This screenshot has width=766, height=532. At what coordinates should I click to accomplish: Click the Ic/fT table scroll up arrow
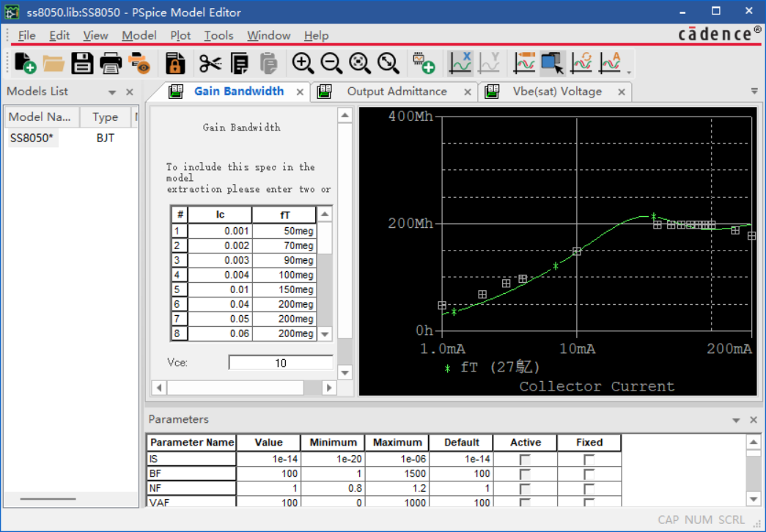point(325,214)
